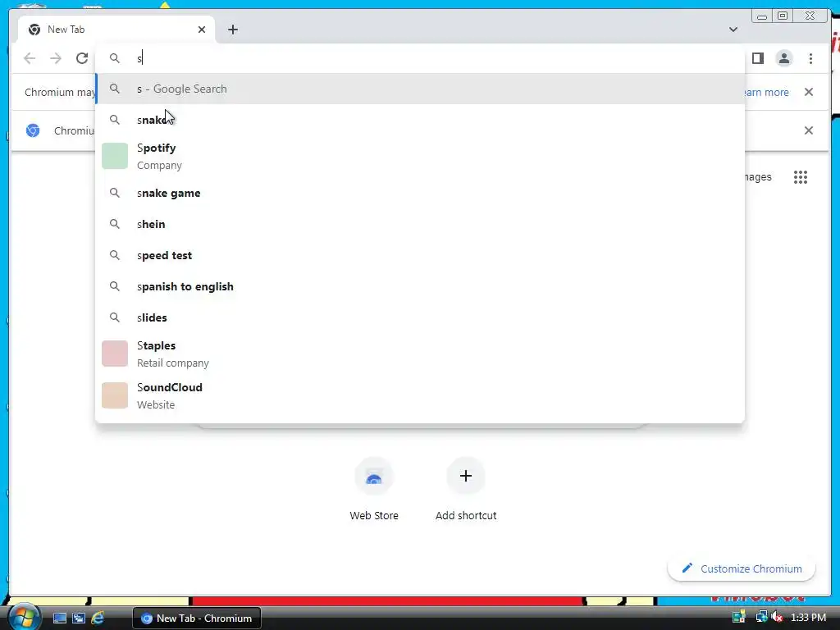840x630 pixels.
Task: Click the muted volume tray icon
Action: 778,617
